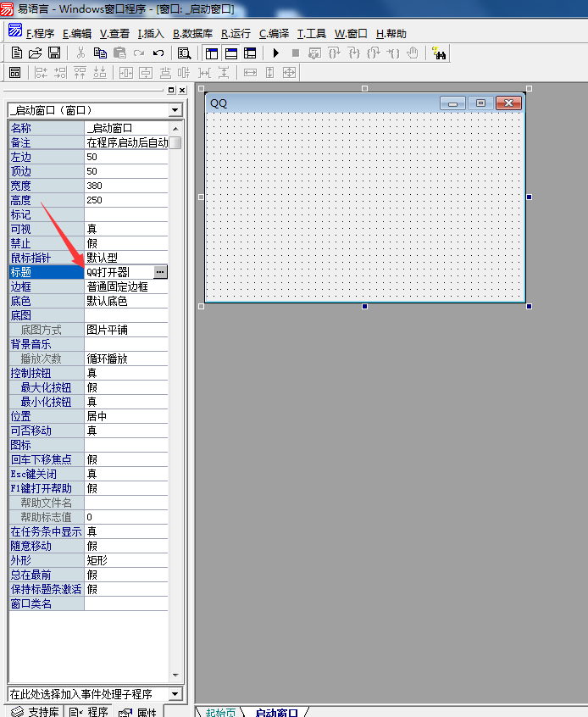Open the F.程序 menu
Screen dimensions: 588x717
pyautogui.click(x=40, y=34)
